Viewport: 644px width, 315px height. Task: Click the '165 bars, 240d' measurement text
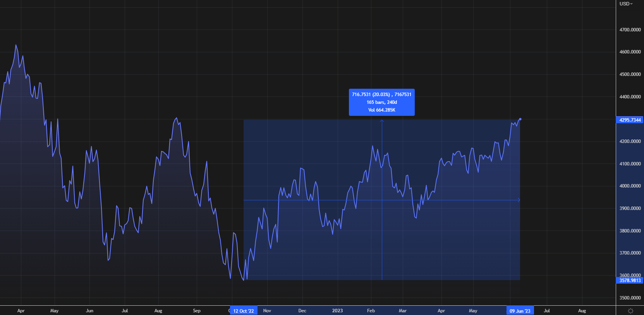pyautogui.click(x=382, y=102)
